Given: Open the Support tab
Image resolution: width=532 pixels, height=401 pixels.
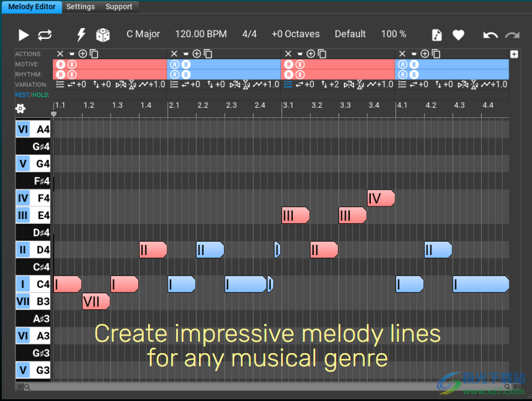Looking at the screenshot, I should coord(118,7).
